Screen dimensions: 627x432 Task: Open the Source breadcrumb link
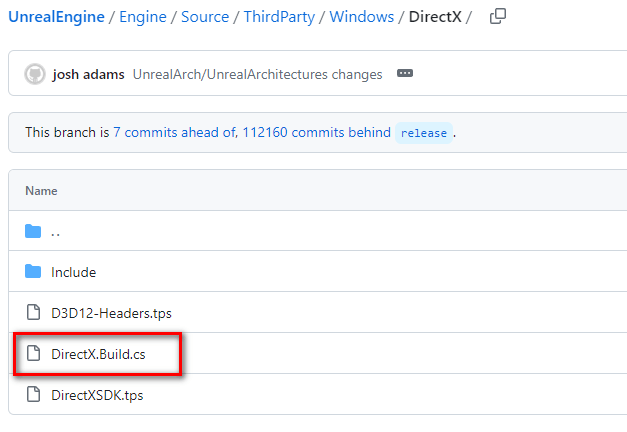pos(205,17)
